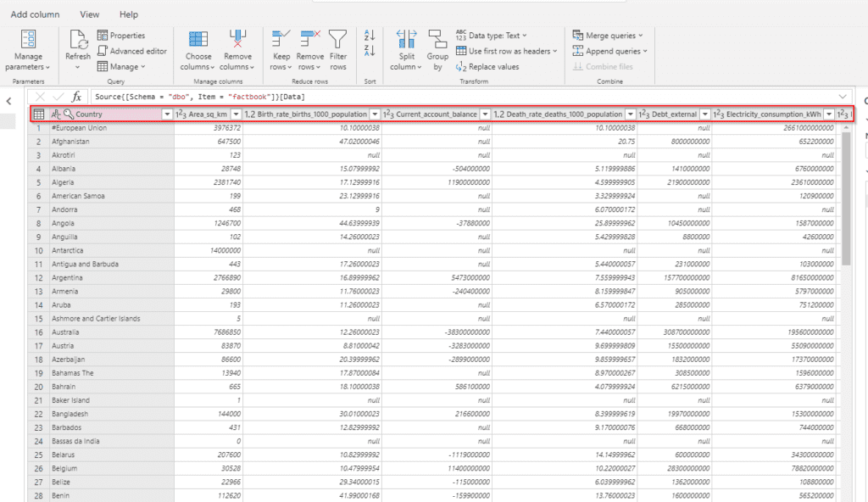Screen dimensions: 868x502
Task: Sort ascending with the A-Z icon
Action: point(369,36)
